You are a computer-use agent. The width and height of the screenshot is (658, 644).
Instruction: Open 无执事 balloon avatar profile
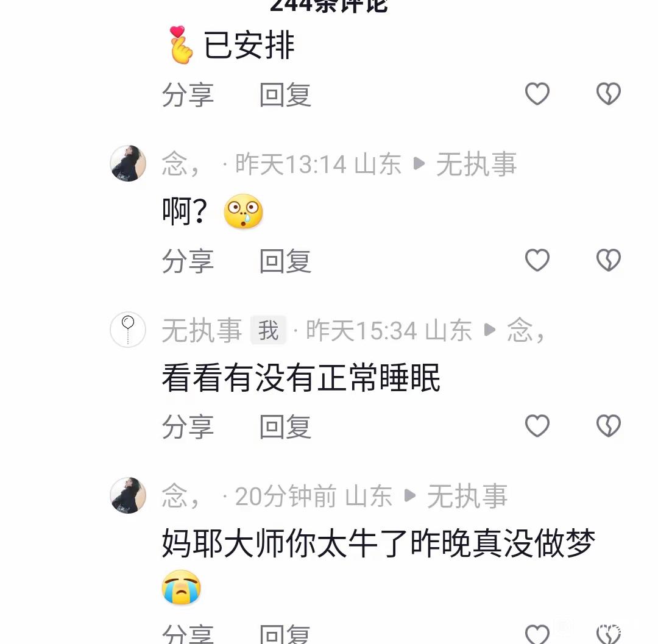point(128,330)
